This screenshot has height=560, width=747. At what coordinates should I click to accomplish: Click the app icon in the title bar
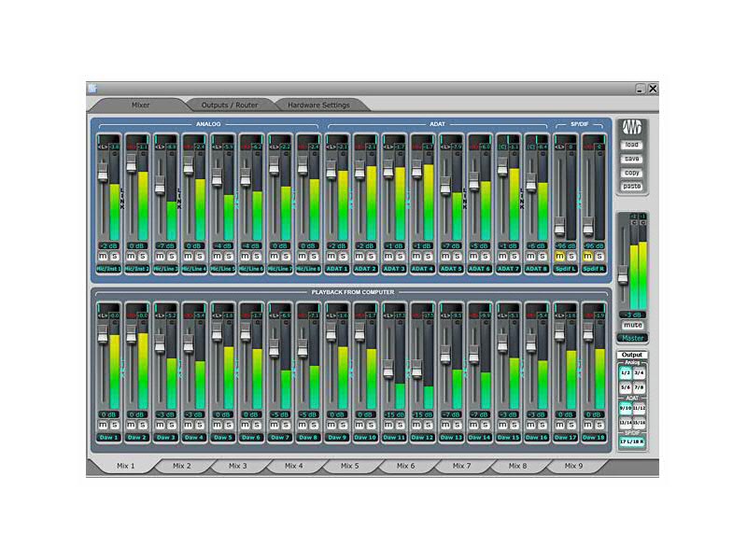coord(92,89)
